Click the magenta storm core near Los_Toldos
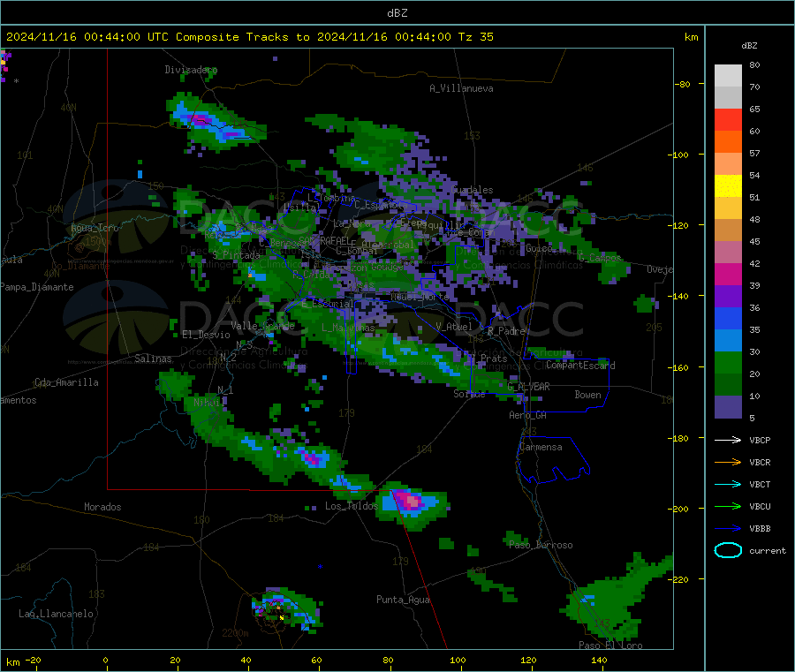Image resolution: width=795 pixels, height=672 pixels. [411, 502]
